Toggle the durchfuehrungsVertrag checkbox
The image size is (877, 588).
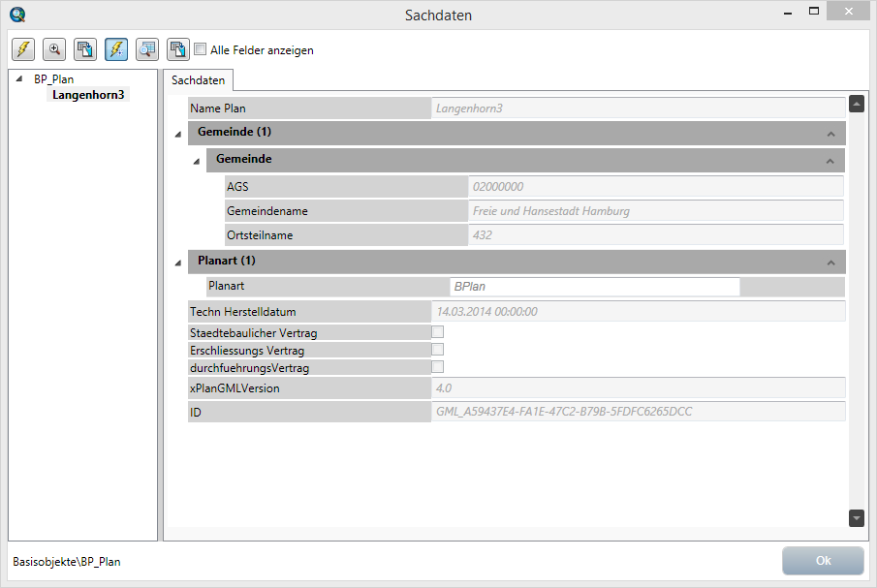(x=437, y=367)
